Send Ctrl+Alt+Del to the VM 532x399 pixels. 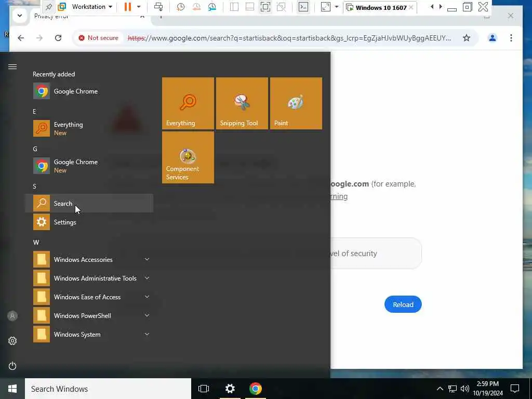coord(158,7)
